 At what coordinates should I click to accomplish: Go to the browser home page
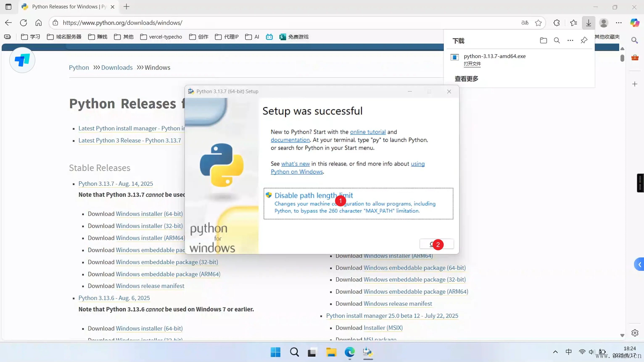[38, 23]
